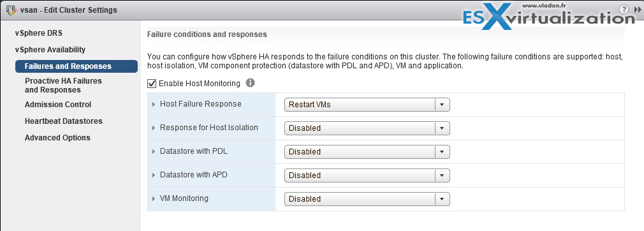Viewport: 644px width, 231px height.
Task: Open the Datastore with APD dropdown
Action: pos(367,175)
